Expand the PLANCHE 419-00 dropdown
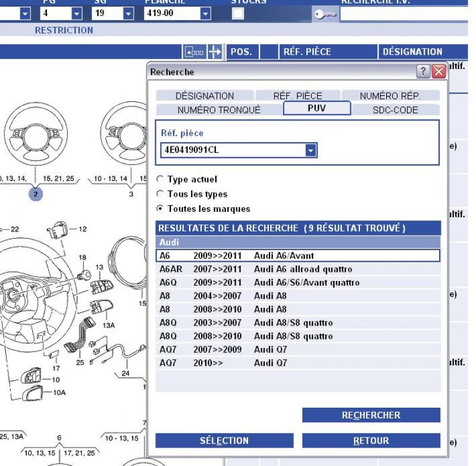476x466 pixels. pyautogui.click(x=205, y=13)
